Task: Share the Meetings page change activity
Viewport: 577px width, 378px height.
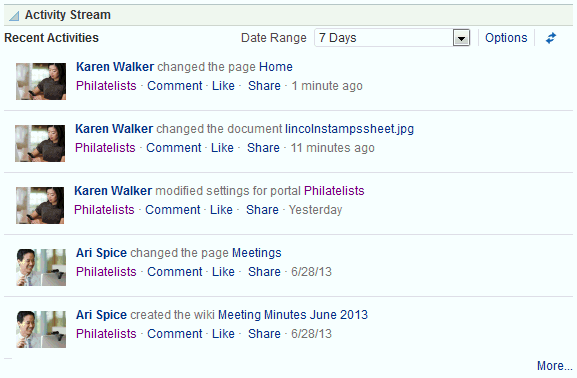Action: [x=264, y=272]
